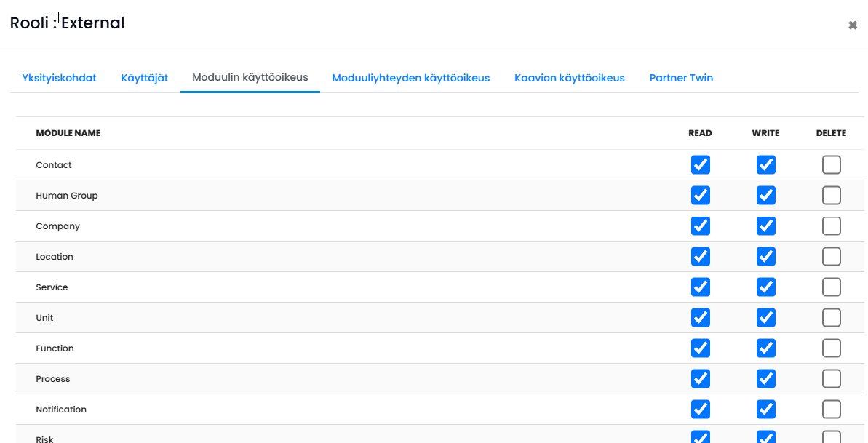Disable Write permission for Human Group
Screen dimensions: 868x443
point(766,196)
